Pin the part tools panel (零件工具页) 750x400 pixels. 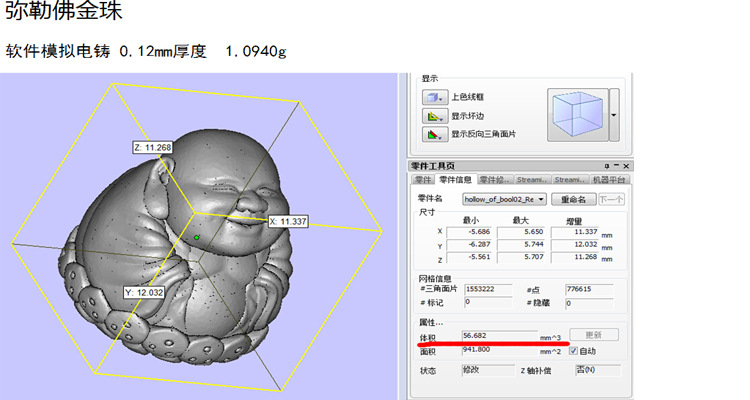point(606,165)
